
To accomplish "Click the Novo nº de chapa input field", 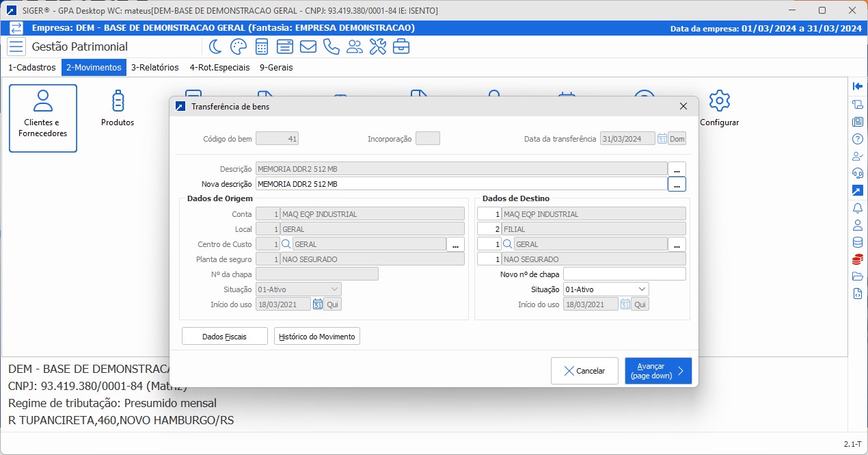I will [624, 274].
